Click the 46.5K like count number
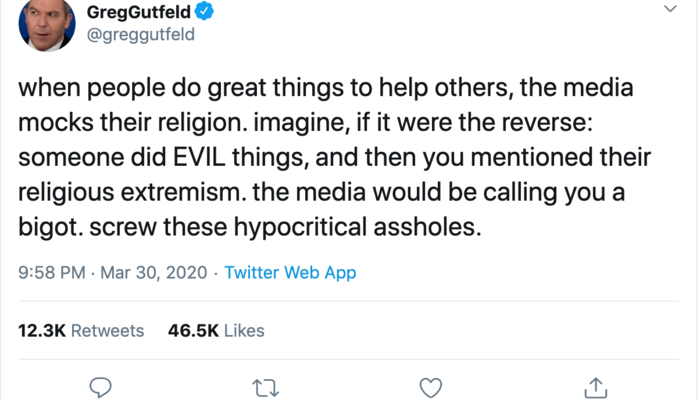This screenshot has height=400, width=700. pyautogui.click(x=191, y=330)
